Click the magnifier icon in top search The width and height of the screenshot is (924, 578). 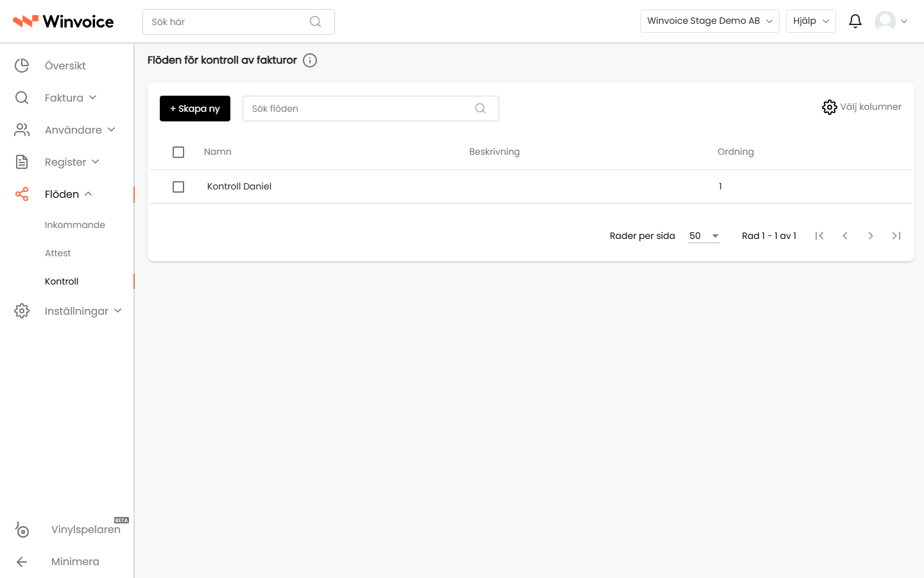[x=315, y=22]
